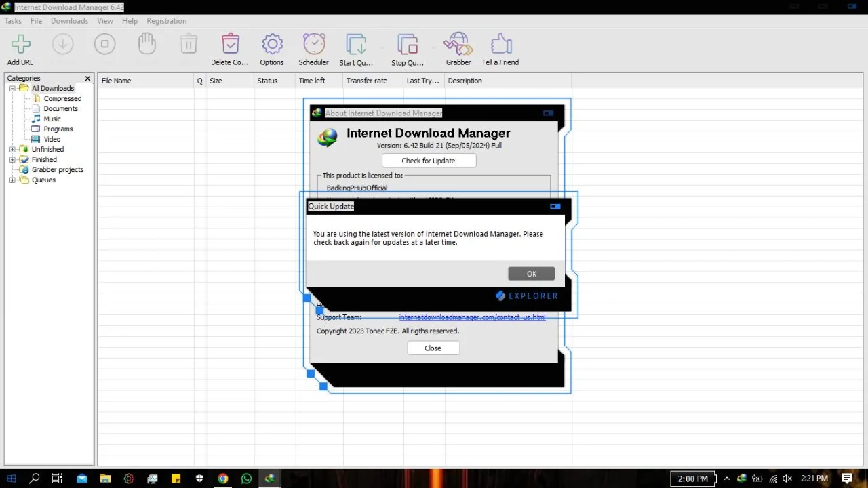Click the Tell a Friend thumbs-up icon

point(501,45)
